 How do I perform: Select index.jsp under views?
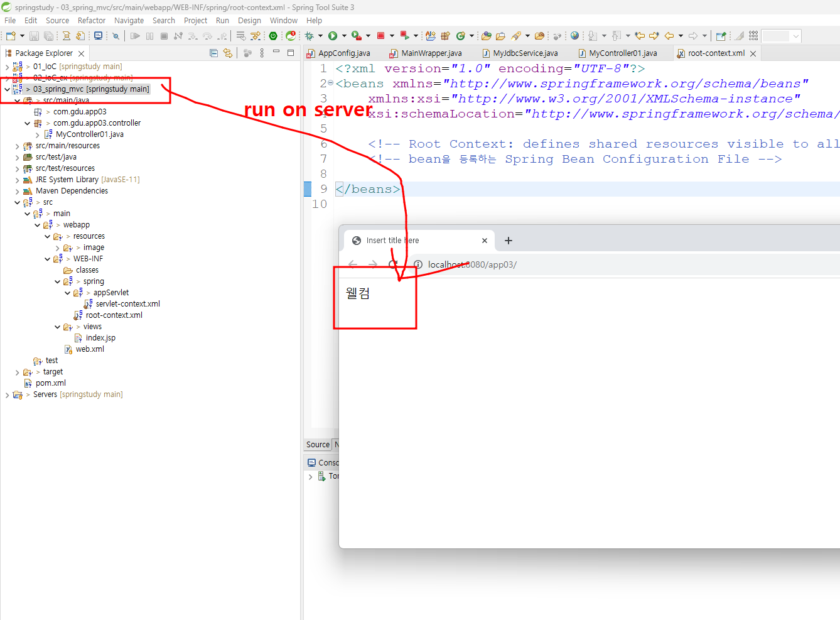(x=100, y=338)
